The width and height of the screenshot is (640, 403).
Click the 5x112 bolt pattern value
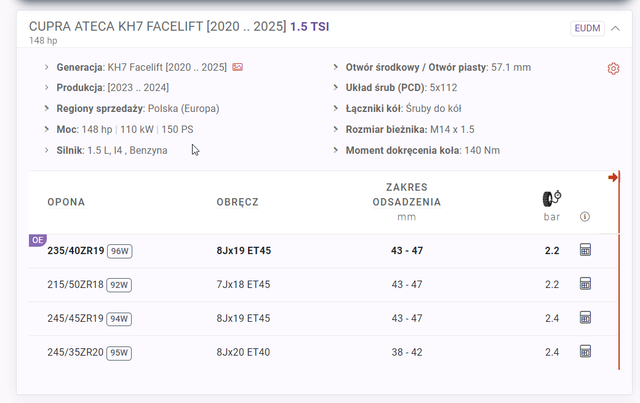443,88
